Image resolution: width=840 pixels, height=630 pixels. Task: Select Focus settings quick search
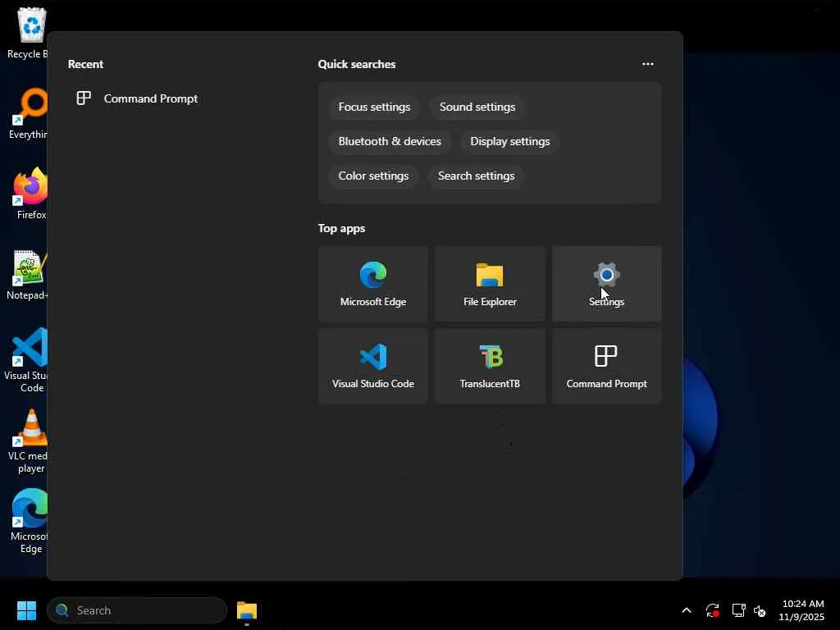click(374, 107)
